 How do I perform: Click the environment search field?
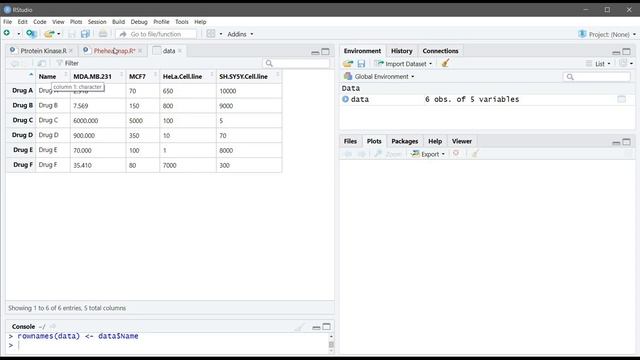point(597,77)
